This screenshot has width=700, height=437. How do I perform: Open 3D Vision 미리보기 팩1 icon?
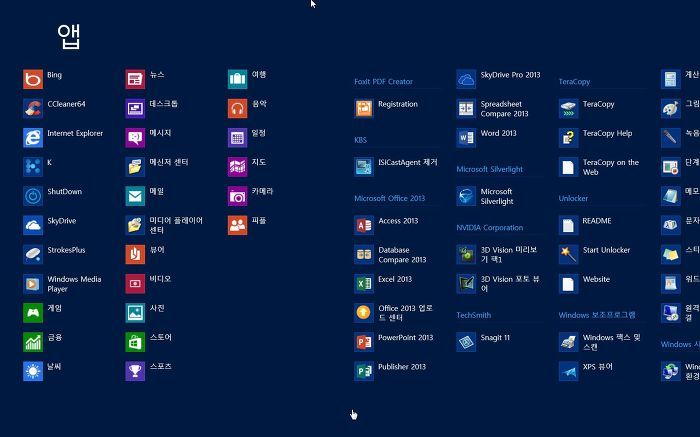466,254
